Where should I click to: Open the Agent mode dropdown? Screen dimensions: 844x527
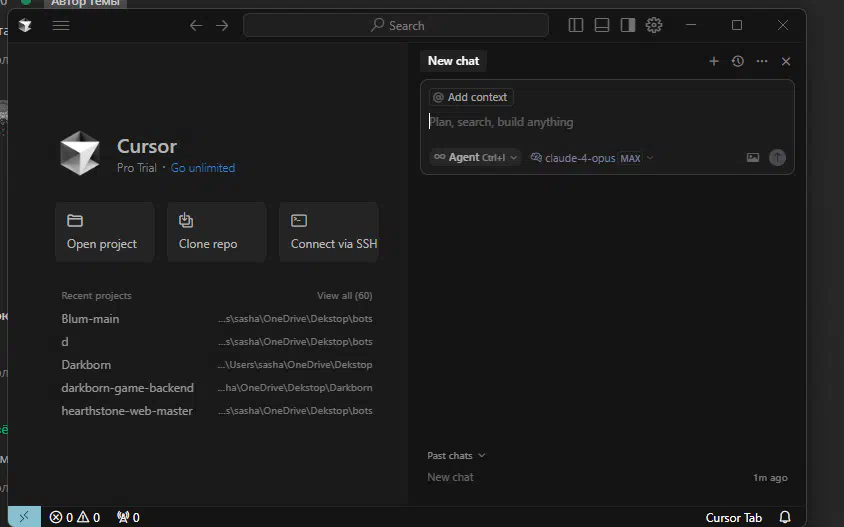pos(475,157)
